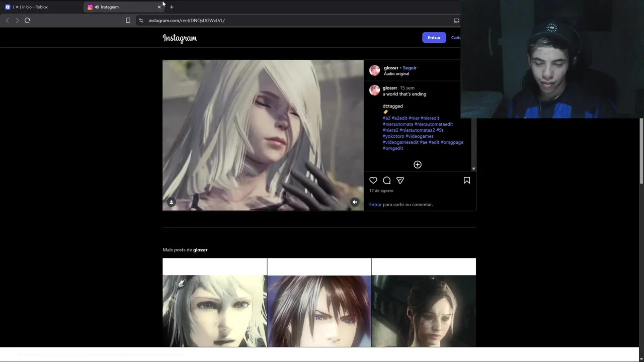Open the #videogames hashtag
Screen dimensions: 644x362
pos(420,136)
